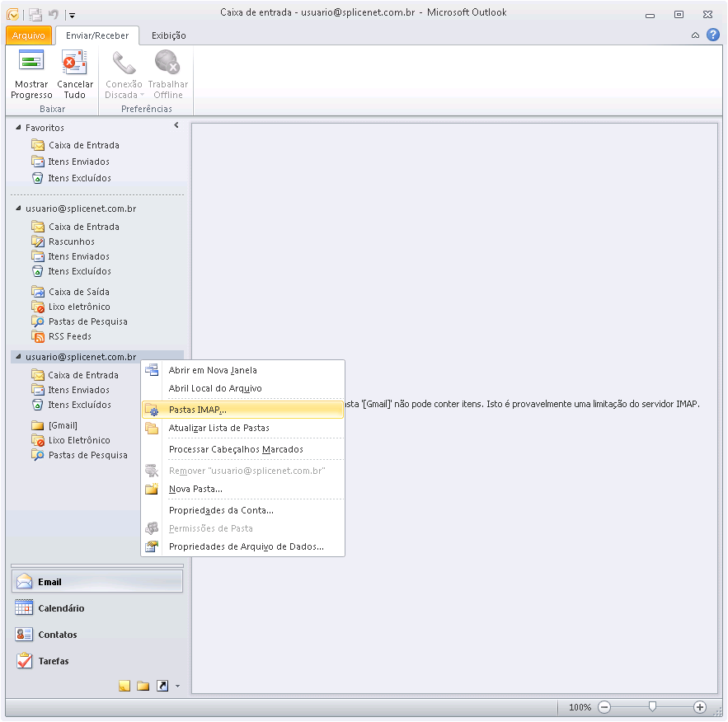Open the Folder List icon in the navigation bar
Screen dimensions: 728x722
click(143, 686)
